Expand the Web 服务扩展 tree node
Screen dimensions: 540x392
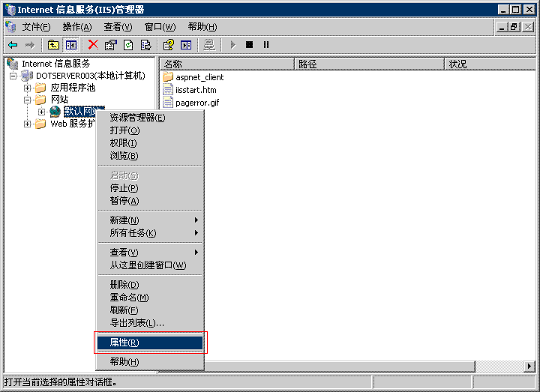(x=27, y=124)
